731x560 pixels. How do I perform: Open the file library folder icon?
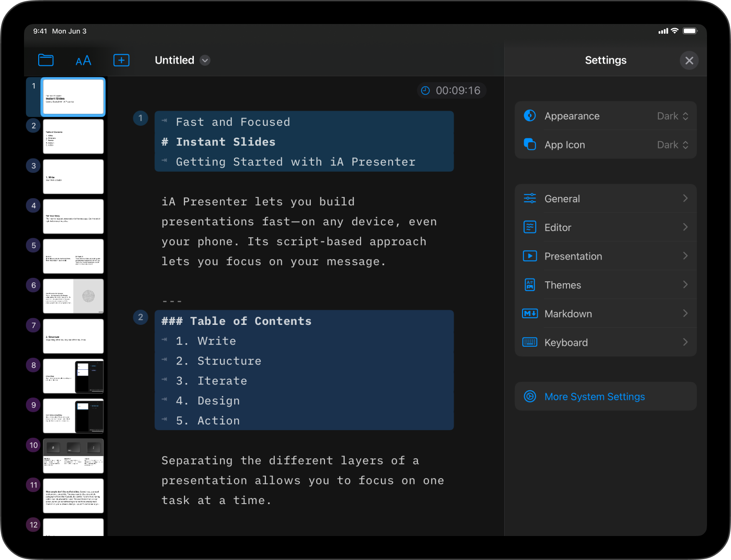point(46,60)
